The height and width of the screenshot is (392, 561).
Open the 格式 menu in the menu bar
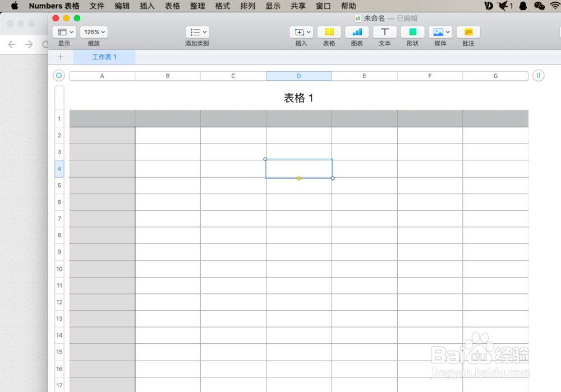pyautogui.click(x=222, y=6)
